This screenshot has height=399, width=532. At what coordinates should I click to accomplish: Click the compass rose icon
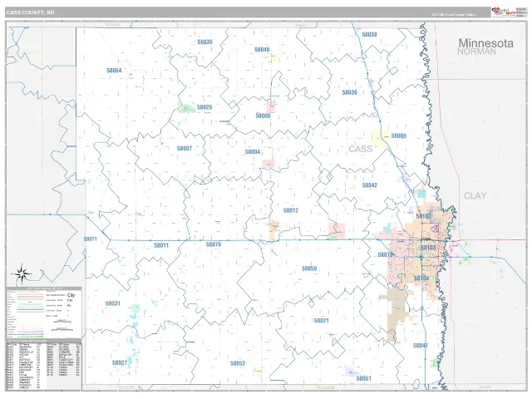pos(22,273)
